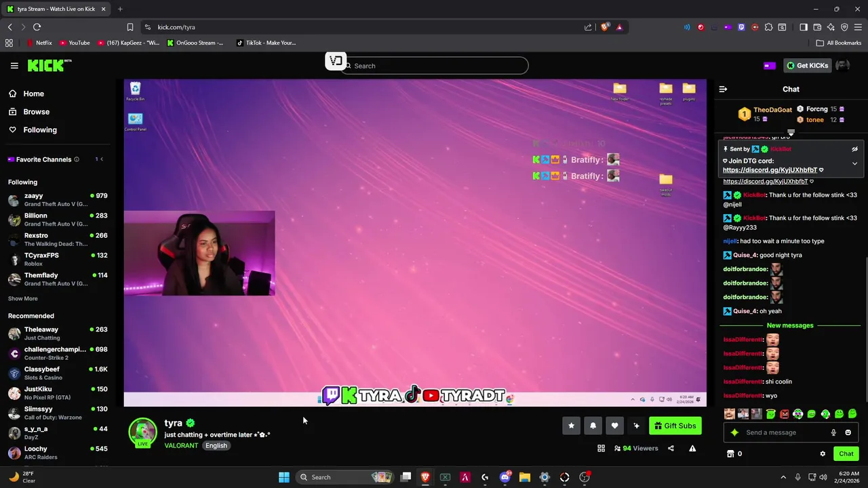
Task: Click the green sparkle icon in message box
Action: pyautogui.click(x=734, y=432)
